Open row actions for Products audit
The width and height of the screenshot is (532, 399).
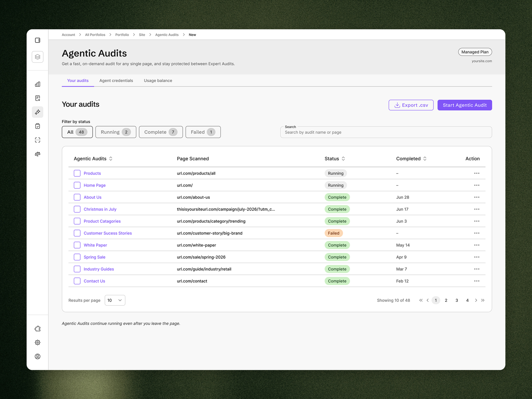click(x=477, y=173)
